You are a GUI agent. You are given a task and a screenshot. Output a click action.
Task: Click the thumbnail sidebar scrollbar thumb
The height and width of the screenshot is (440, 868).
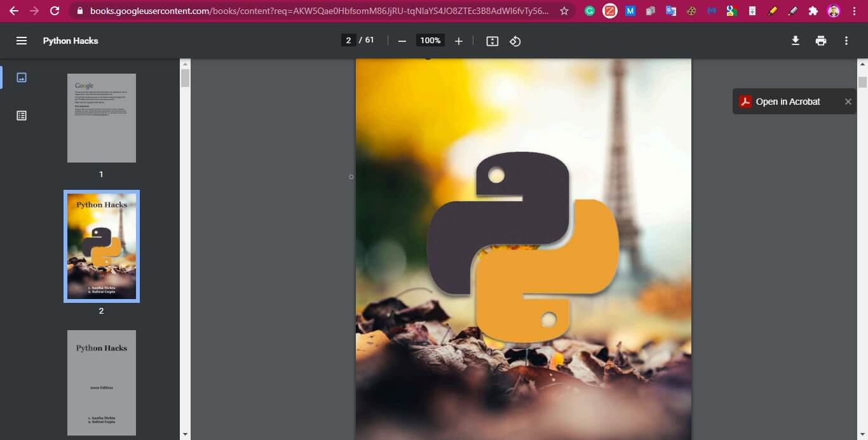[x=186, y=78]
